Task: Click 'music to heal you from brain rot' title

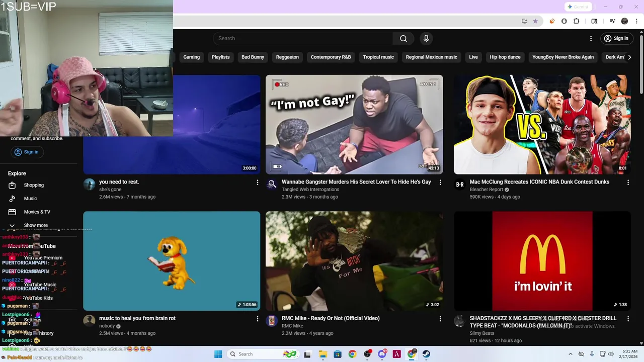Action: [137, 318]
